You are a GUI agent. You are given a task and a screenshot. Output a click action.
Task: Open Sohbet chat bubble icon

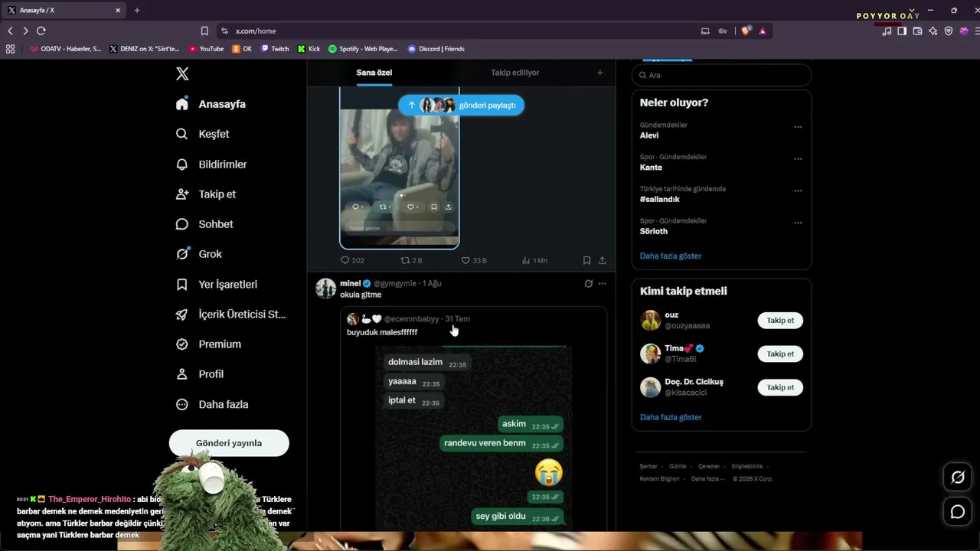pos(181,224)
